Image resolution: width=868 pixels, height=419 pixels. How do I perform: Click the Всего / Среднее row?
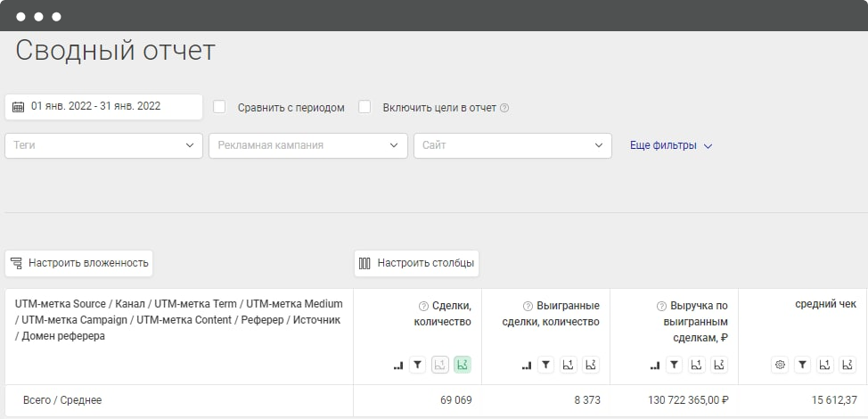coord(436,400)
